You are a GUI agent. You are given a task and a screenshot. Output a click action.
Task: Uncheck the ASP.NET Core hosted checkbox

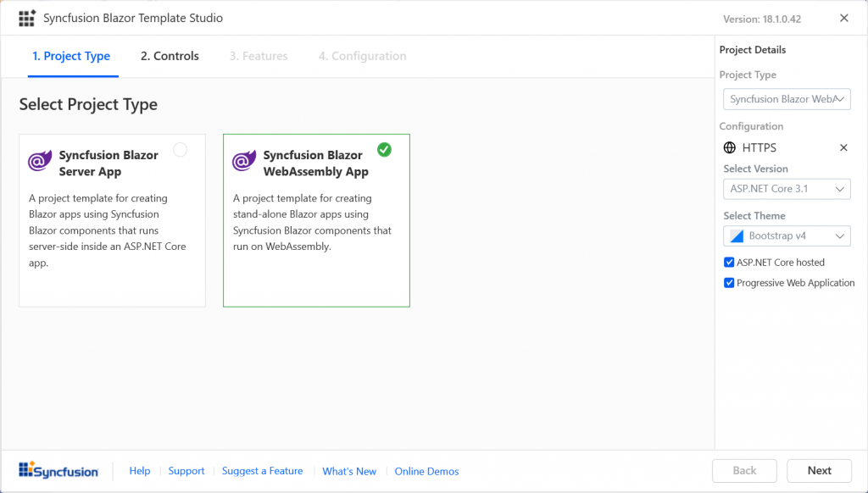(x=729, y=263)
